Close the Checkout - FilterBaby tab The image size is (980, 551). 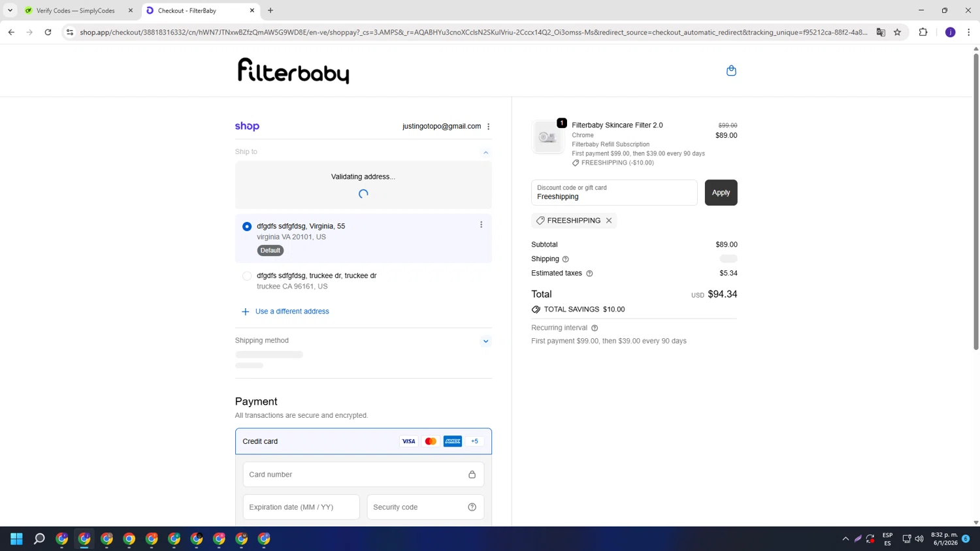[252, 10]
